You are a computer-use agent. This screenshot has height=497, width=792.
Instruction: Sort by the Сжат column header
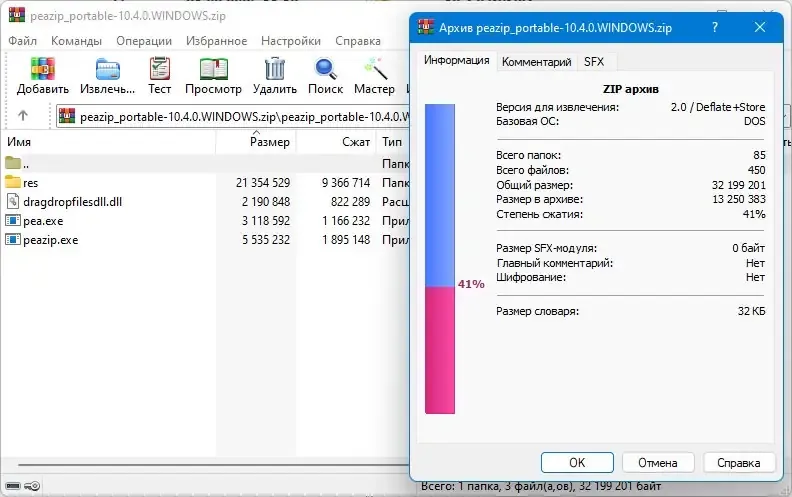click(x=336, y=142)
